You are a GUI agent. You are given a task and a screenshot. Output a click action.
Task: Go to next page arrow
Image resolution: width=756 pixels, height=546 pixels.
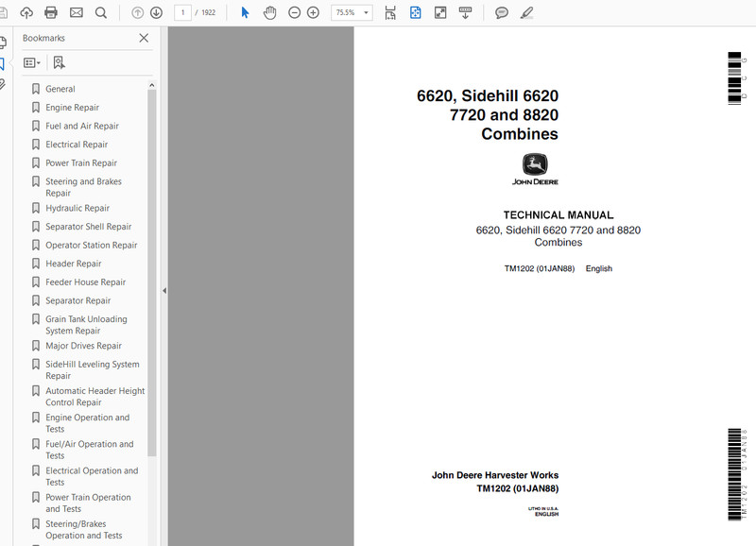tap(156, 12)
